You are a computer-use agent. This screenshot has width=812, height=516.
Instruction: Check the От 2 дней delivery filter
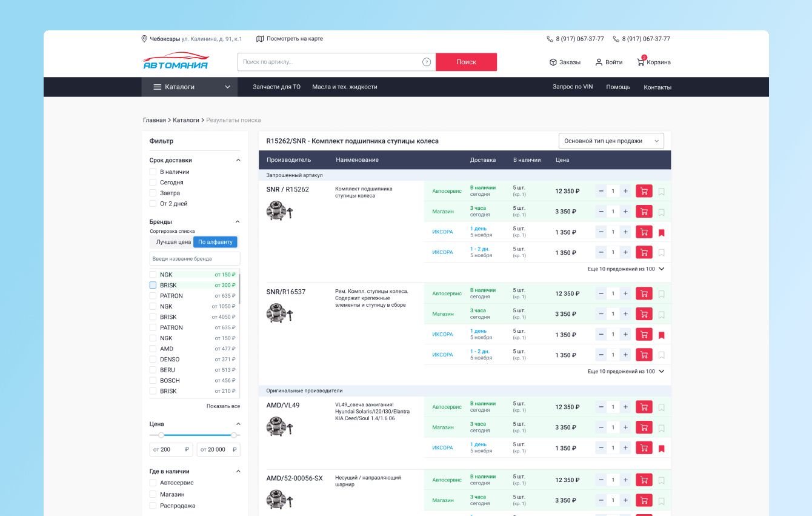pyautogui.click(x=153, y=204)
